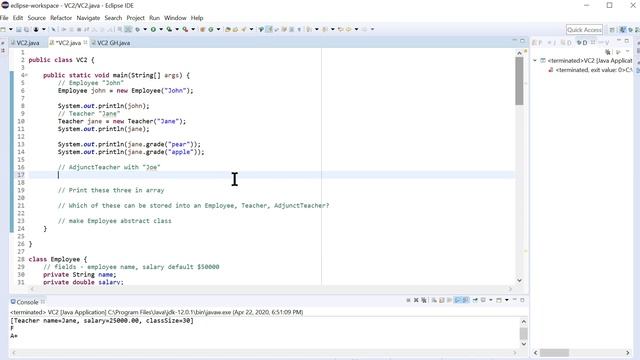Open dropdown beside New Java Class icon

tap(218, 29)
